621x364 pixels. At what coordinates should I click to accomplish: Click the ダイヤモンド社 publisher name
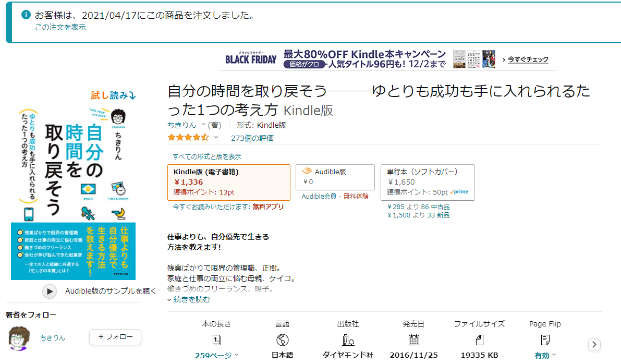tap(348, 355)
